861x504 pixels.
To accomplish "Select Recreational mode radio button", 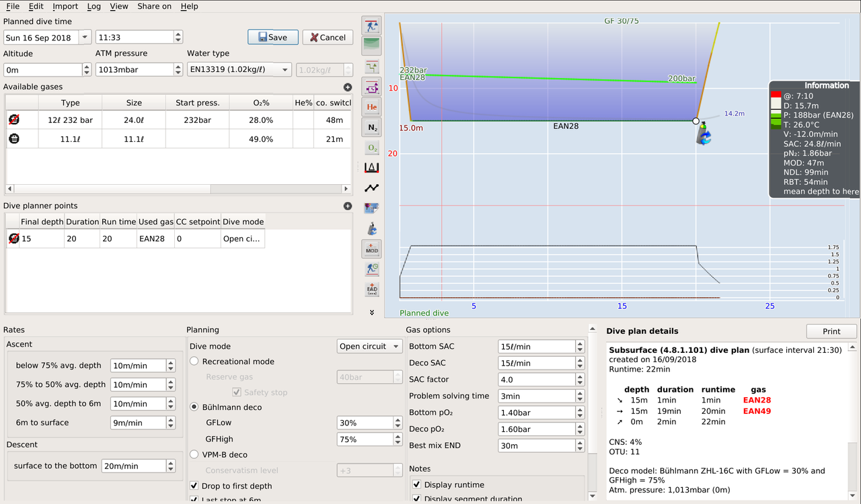I will (x=194, y=362).
